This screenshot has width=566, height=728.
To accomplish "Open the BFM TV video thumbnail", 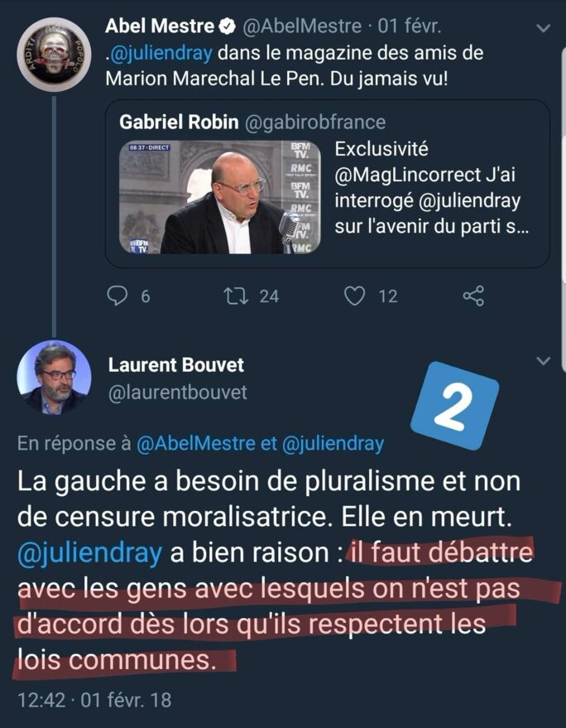I will point(209,197).
